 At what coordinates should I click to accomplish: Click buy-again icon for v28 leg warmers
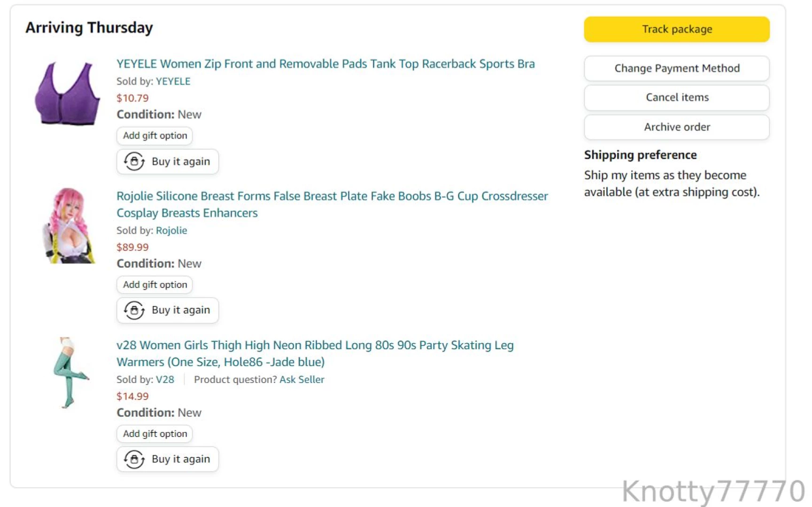(x=134, y=459)
